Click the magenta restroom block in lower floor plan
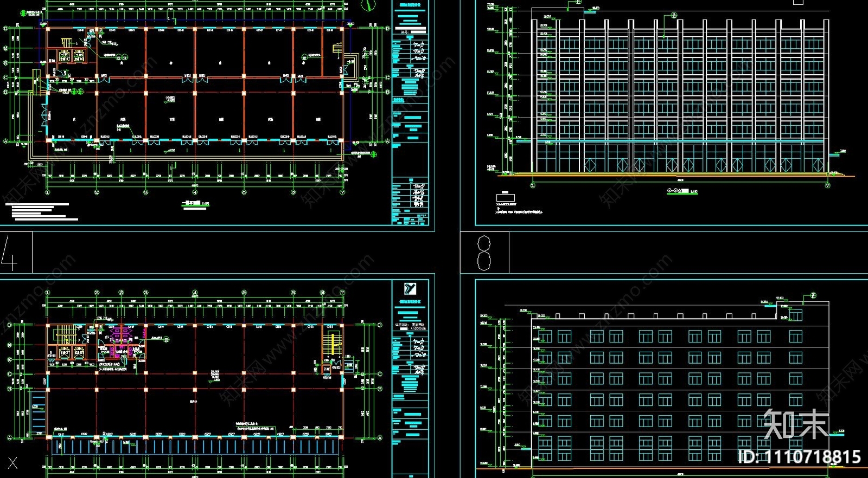 pyautogui.click(x=122, y=343)
